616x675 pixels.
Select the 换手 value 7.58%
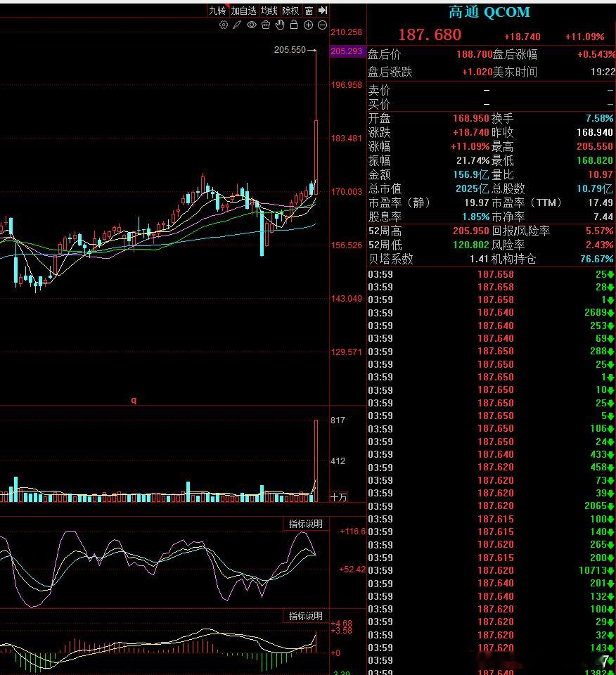(599, 118)
